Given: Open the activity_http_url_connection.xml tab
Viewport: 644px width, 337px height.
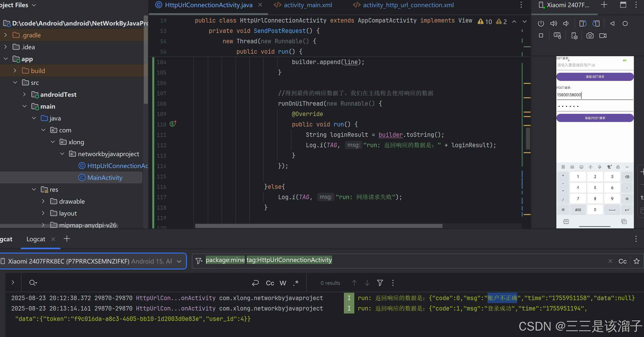Looking at the screenshot, I should tap(408, 5).
